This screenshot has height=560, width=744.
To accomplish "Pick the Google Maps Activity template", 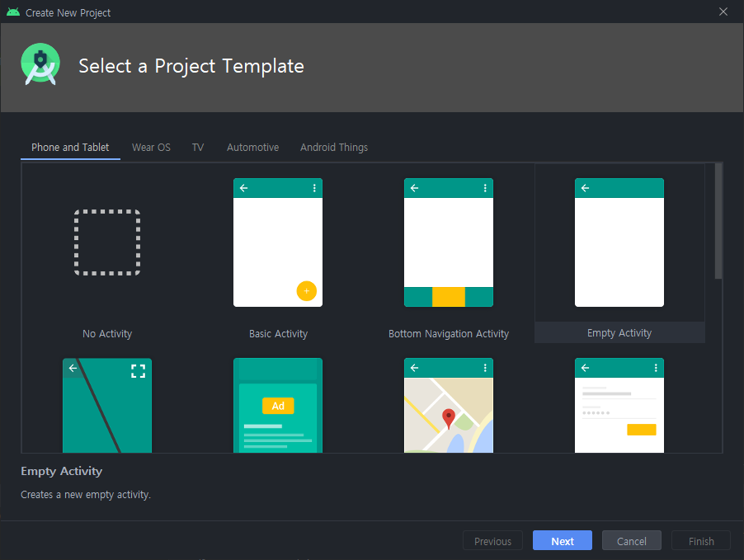I will [449, 405].
